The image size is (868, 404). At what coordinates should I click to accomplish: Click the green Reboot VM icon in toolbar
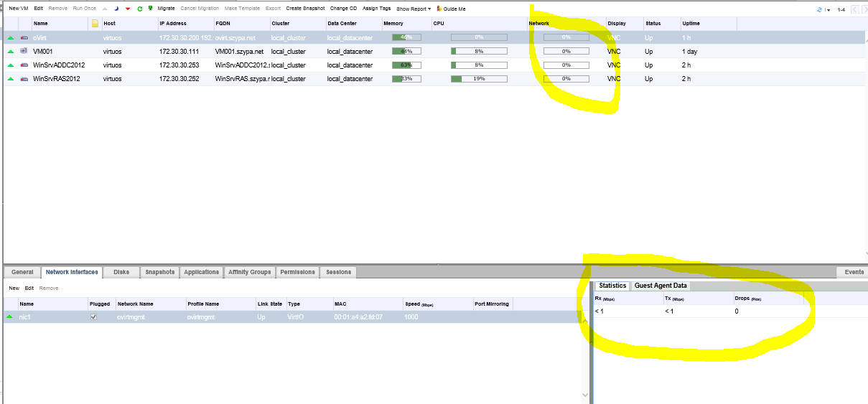pyautogui.click(x=139, y=9)
